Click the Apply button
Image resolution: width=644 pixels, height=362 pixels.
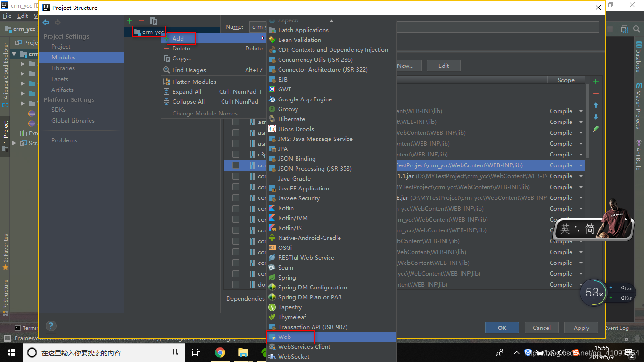(x=581, y=328)
